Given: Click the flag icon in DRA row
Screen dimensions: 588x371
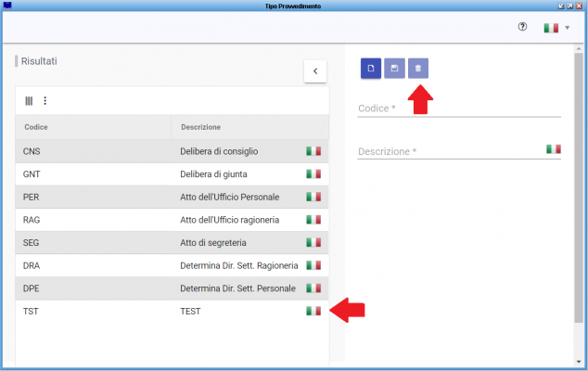Looking at the screenshot, I should pyautogui.click(x=313, y=265).
